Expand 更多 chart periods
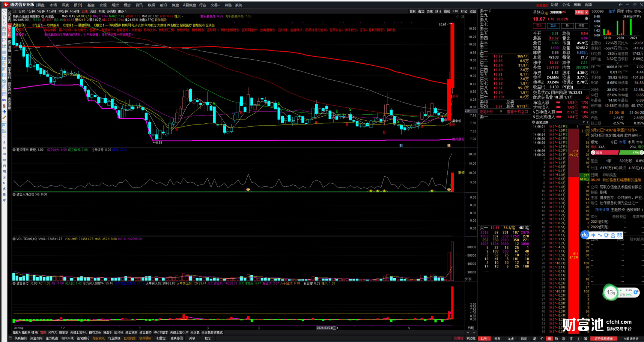This screenshot has width=644, height=342. click(122, 11)
